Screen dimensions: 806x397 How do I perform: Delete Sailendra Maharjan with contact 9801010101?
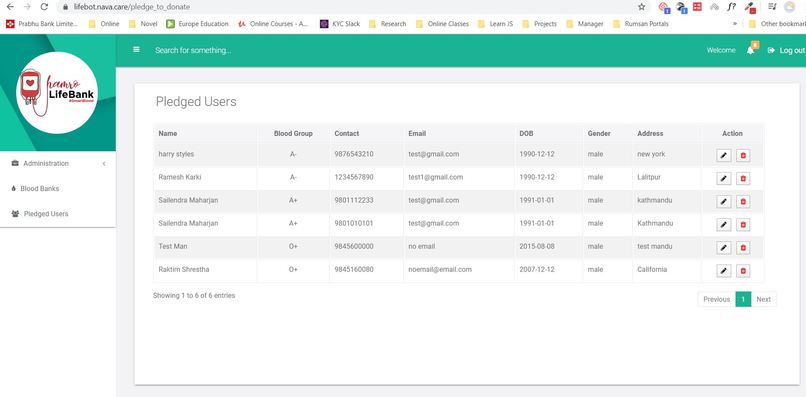(743, 225)
